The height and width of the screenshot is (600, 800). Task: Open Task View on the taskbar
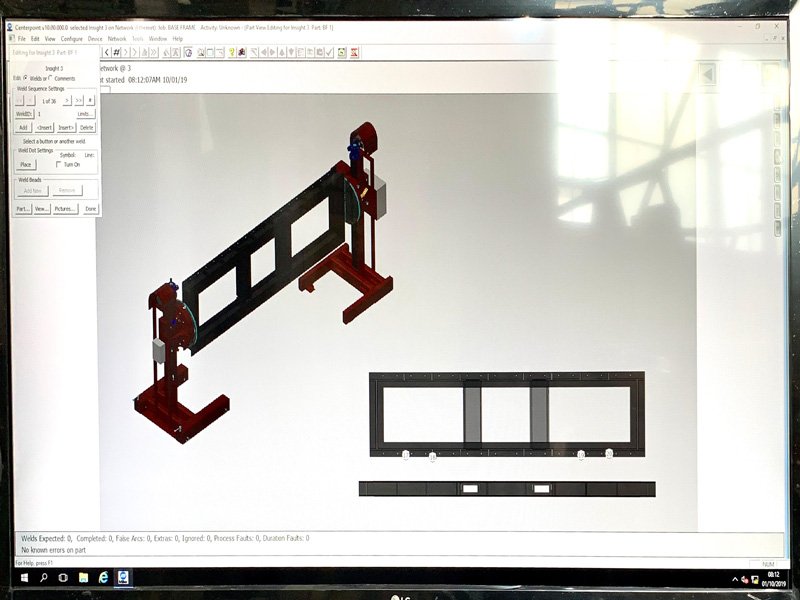(63, 578)
